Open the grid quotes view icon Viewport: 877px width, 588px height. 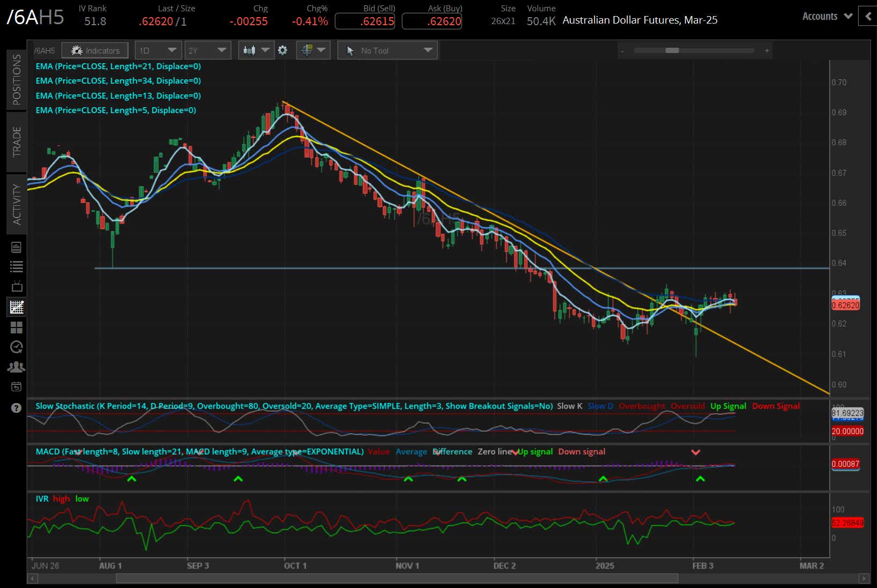point(16,328)
